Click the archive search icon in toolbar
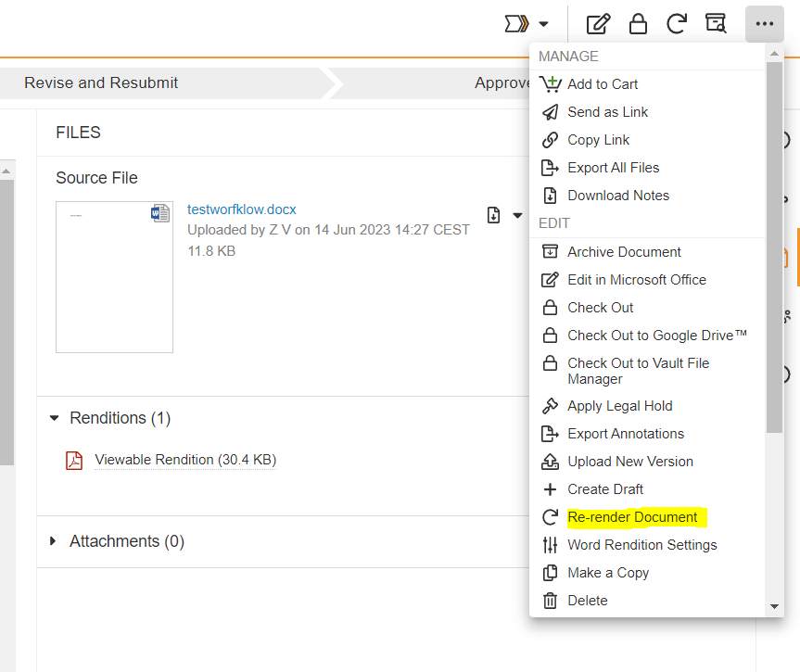Screen dimensions: 800x672 tap(716, 24)
